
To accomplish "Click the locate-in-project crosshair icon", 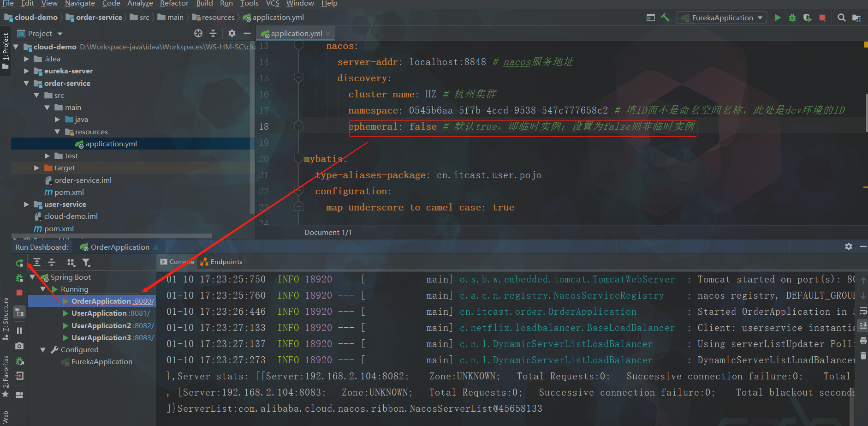I will pyautogui.click(x=198, y=33).
